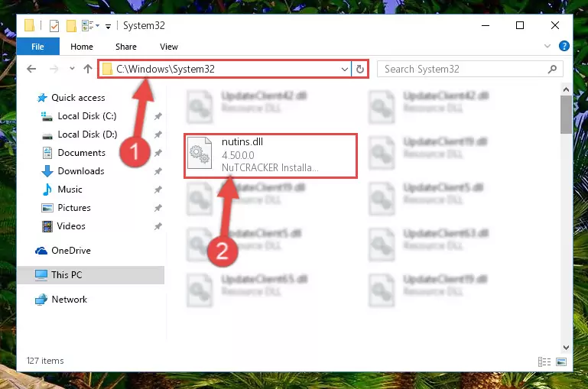Screen dimensions: 588x389
Task: Open the recent locations dropdown arrow
Action: coord(72,69)
